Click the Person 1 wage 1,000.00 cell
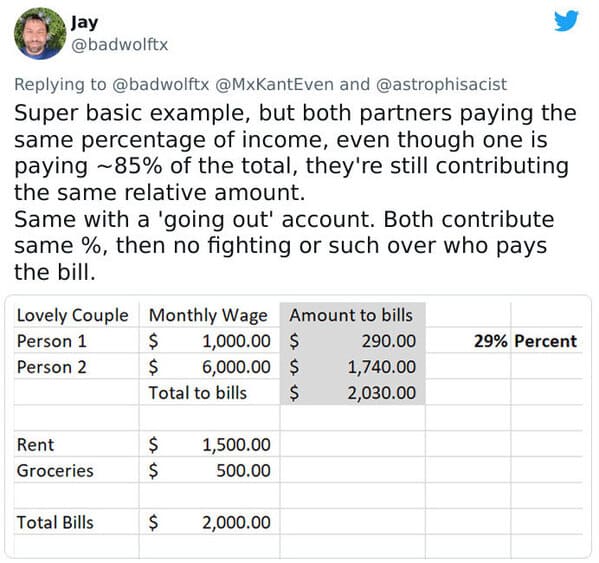Image resolution: width=599 pixels, height=563 pixels. click(x=209, y=341)
